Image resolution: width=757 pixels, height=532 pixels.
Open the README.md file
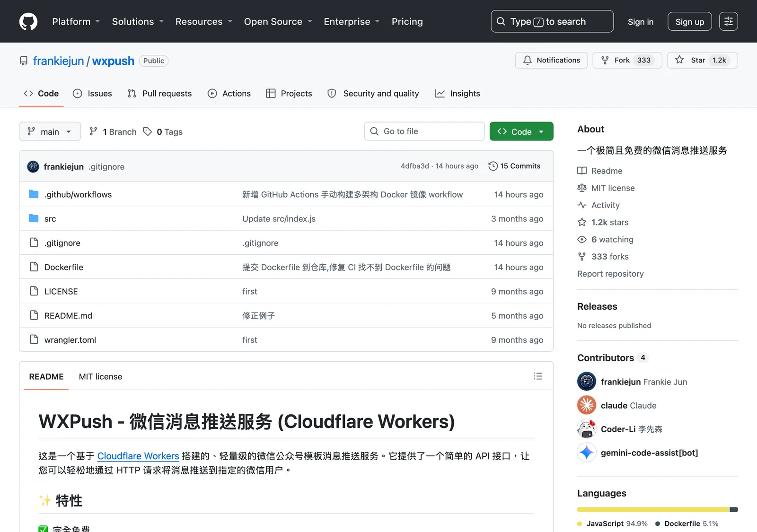click(68, 315)
